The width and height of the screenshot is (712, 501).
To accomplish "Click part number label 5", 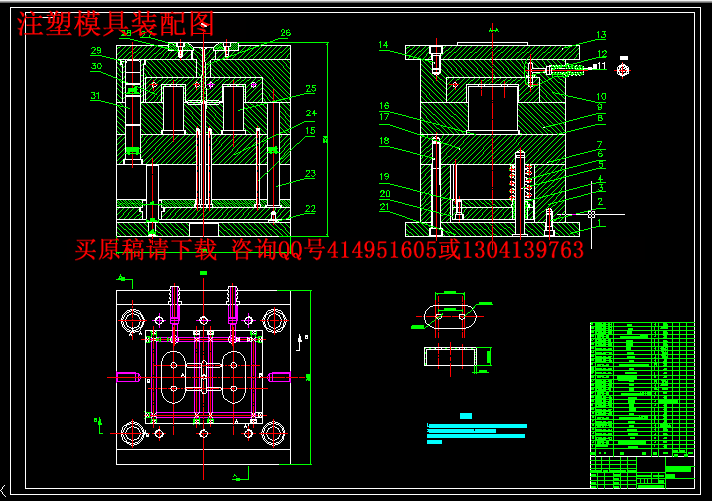I will point(601,164).
